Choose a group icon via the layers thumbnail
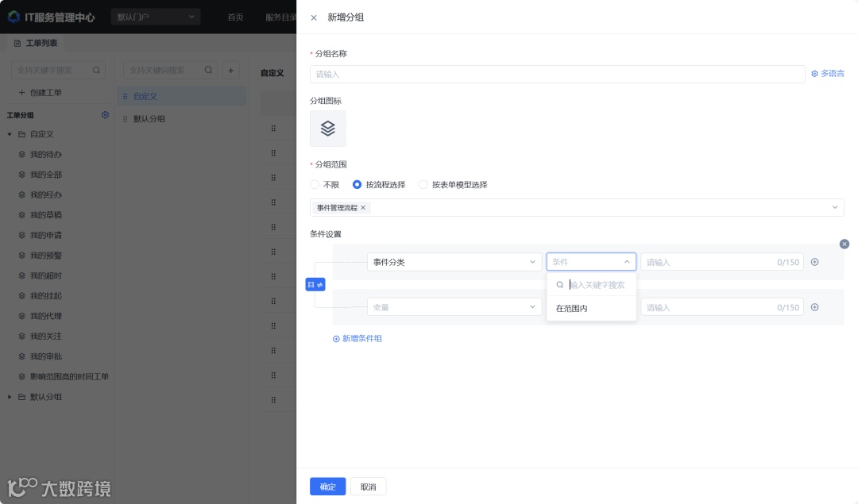The image size is (858, 504). click(x=328, y=129)
